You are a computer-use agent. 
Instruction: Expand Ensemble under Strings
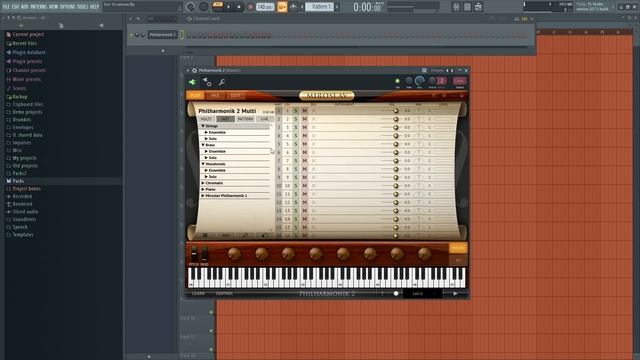point(207,133)
